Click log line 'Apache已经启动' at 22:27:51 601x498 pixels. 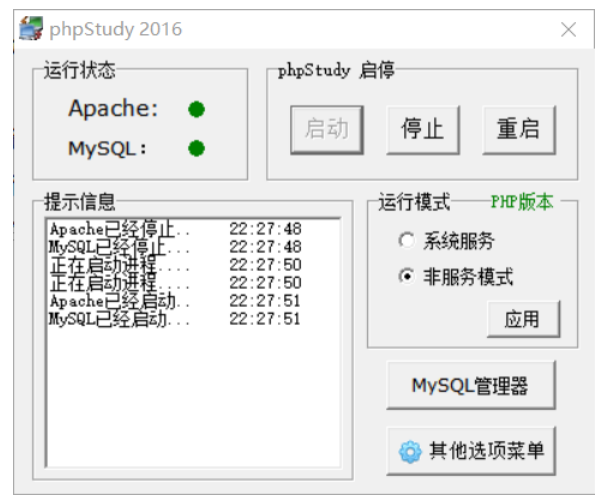click(176, 301)
